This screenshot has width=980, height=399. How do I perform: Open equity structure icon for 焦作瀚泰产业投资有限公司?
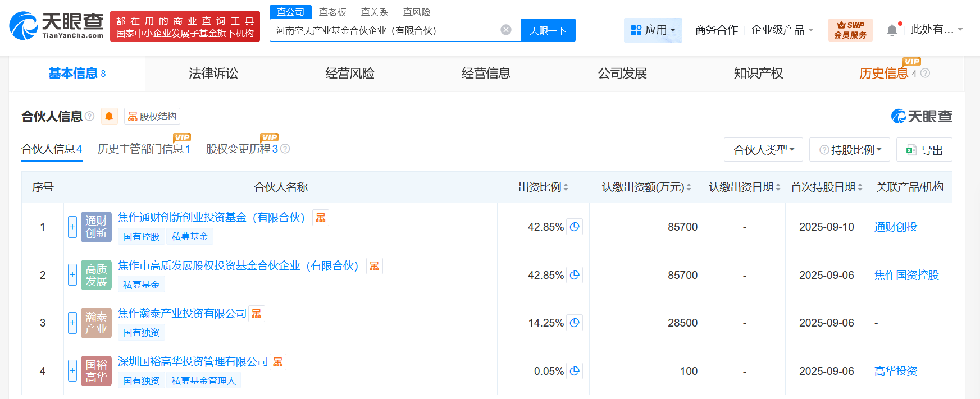(257, 314)
